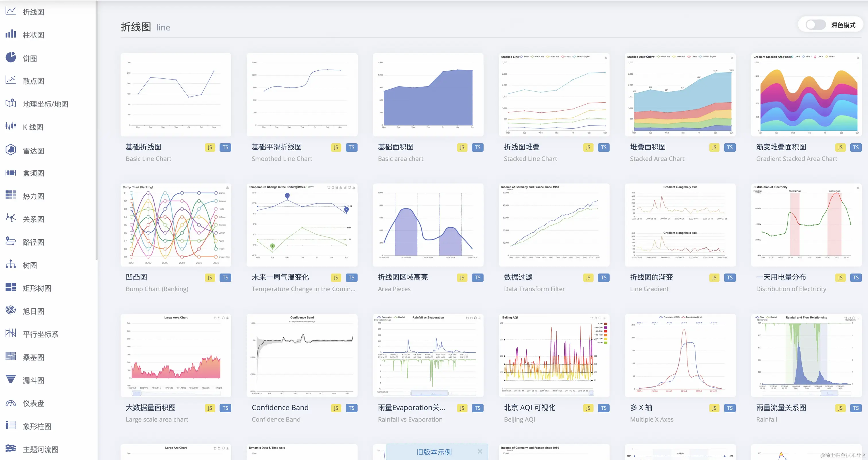Screen dimensions: 868x460
Task: Open the Area Pieces chart thumbnail
Action: tap(428, 225)
